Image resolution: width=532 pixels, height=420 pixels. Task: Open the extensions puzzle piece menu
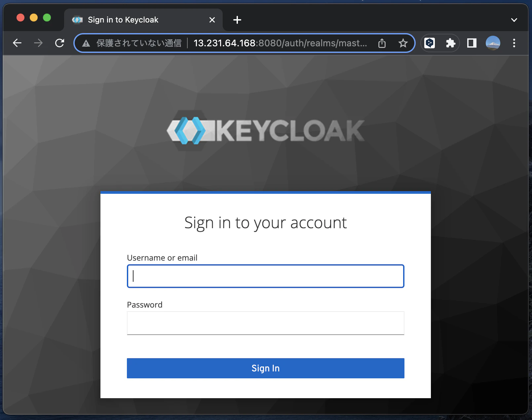(450, 43)
